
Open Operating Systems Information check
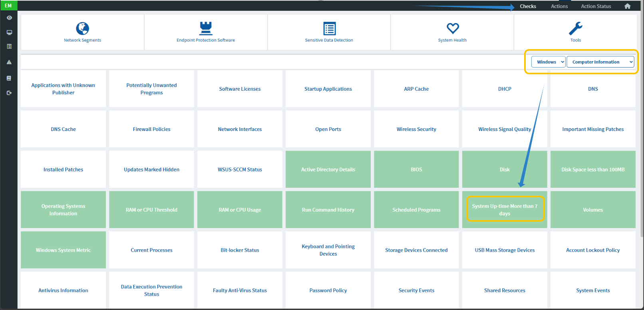(x=63, y=210)
